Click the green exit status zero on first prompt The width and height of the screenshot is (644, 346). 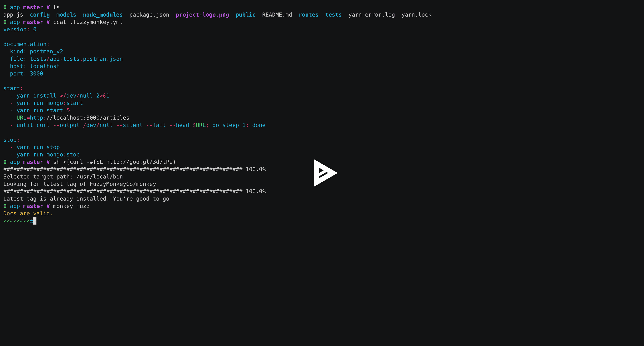5,7
